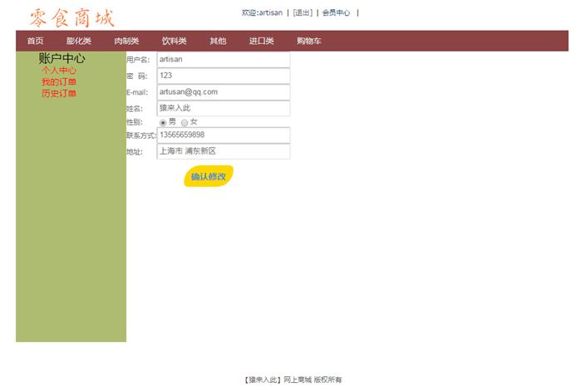Open the 会员中心 link
The height and width of the screenshot is (392, 576).
pyautogui.click(x=336, y=13)
